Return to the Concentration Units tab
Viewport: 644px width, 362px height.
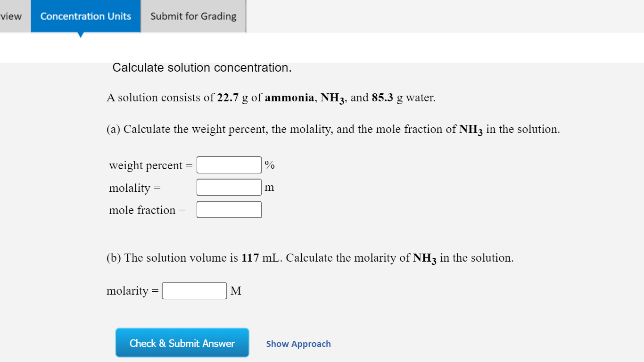click(x=86, y=16)
